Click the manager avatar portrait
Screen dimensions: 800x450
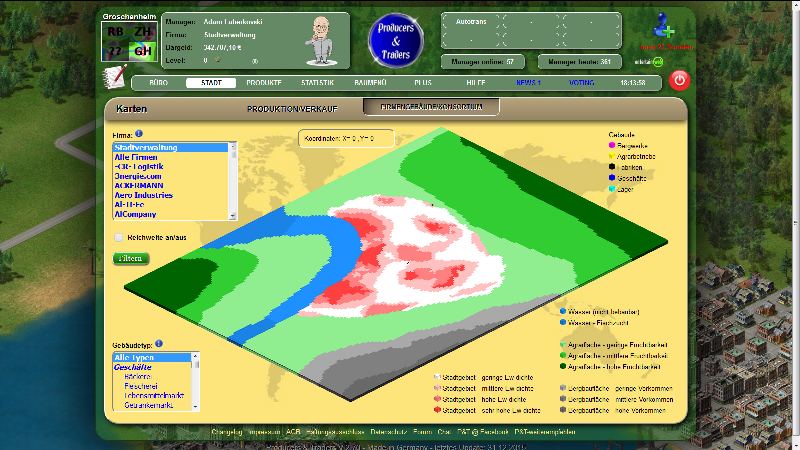(x=322, y=40)
